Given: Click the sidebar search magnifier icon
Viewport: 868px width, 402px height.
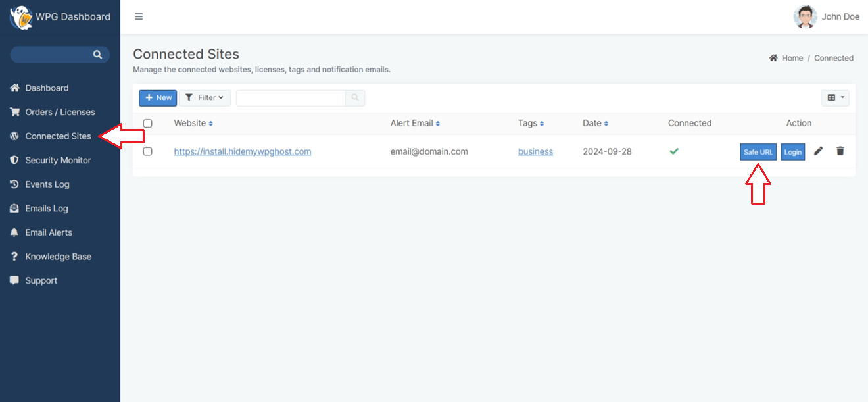Looking at the screenshot, I should tap(97, 55).
